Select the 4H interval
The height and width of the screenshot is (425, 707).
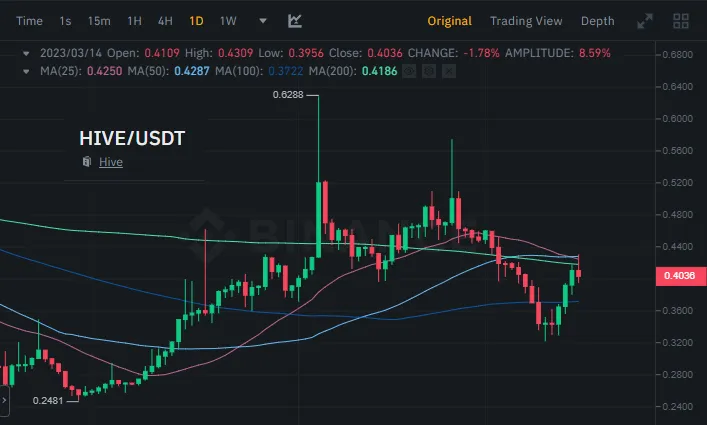[165, 21]
